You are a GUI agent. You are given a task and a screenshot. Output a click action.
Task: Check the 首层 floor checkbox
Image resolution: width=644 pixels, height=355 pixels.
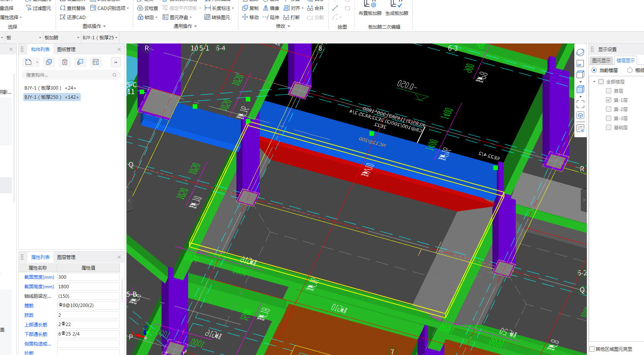[609, 91]
